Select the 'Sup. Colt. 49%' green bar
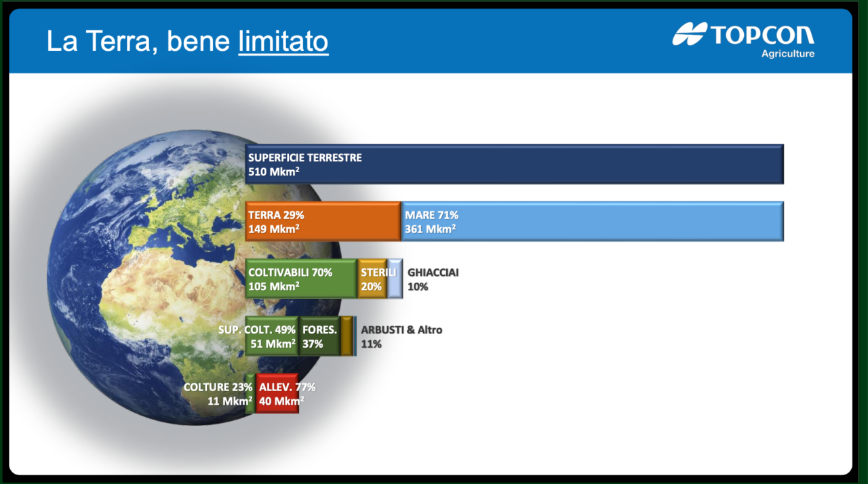868x484 pixels. (x=272, y=336)
